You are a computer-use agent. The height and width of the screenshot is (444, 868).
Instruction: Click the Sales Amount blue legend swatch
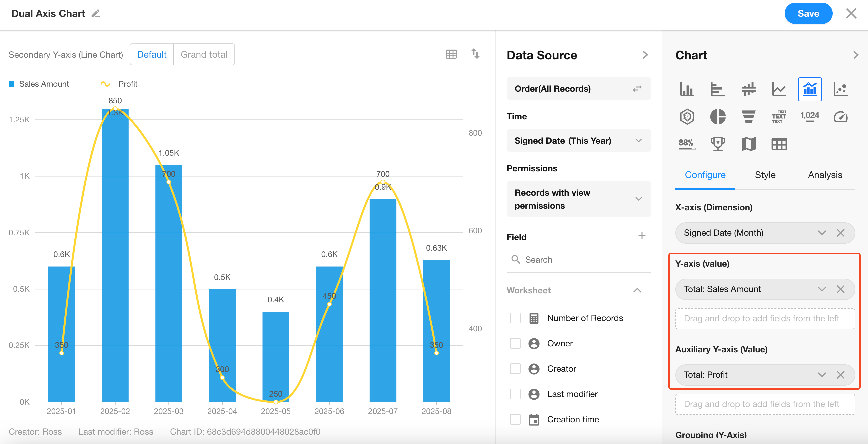click(x=11, y=84)
